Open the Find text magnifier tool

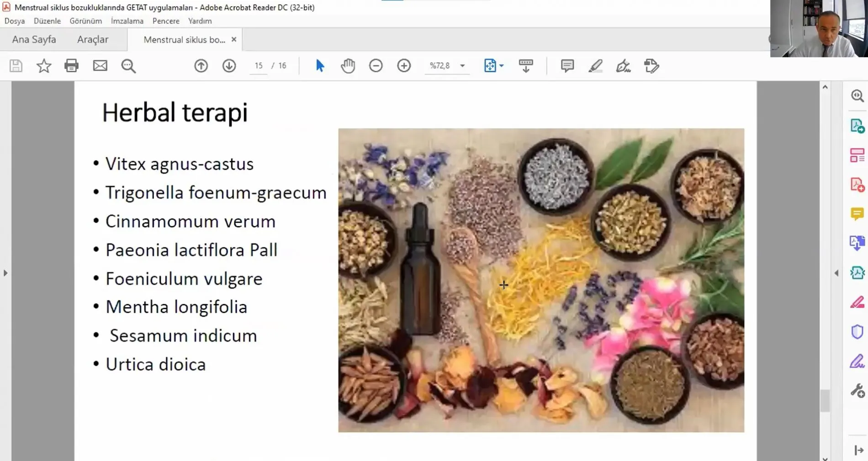[128, 66]
